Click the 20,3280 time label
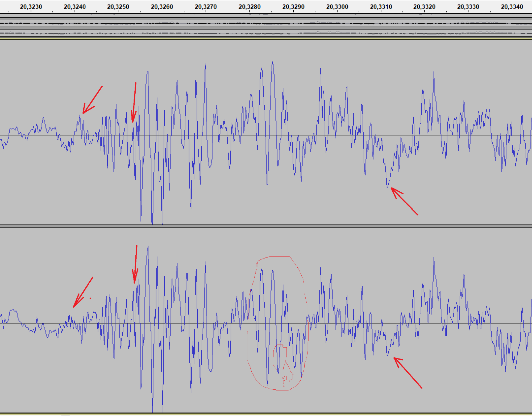 (250, 7)
